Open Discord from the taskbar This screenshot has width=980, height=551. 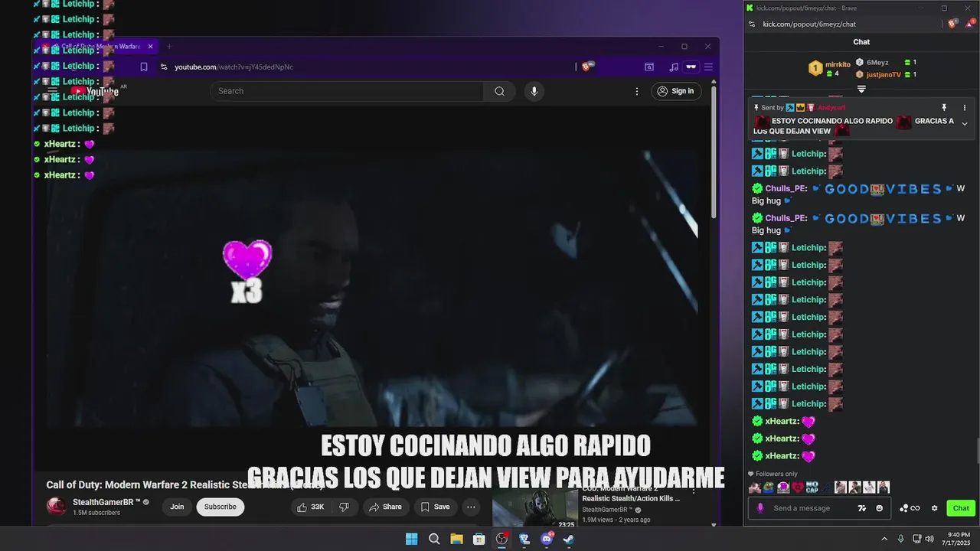point(547,539)
